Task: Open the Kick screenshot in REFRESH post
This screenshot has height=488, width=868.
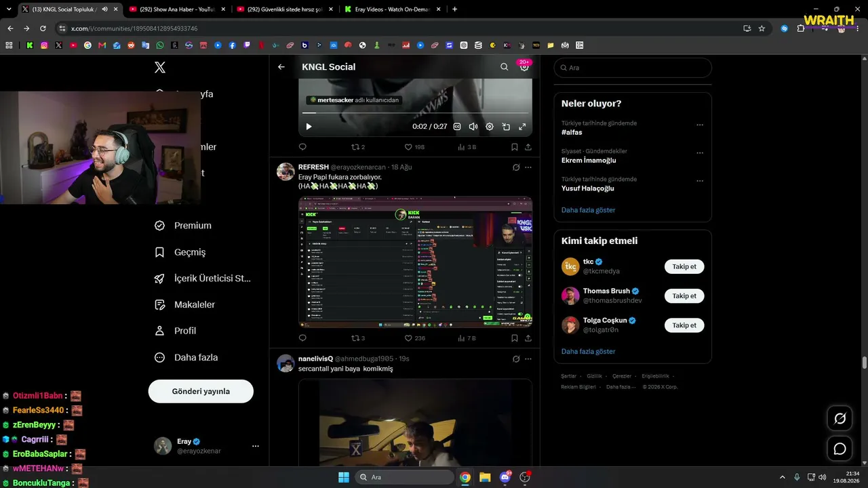Action: (415, 262)
